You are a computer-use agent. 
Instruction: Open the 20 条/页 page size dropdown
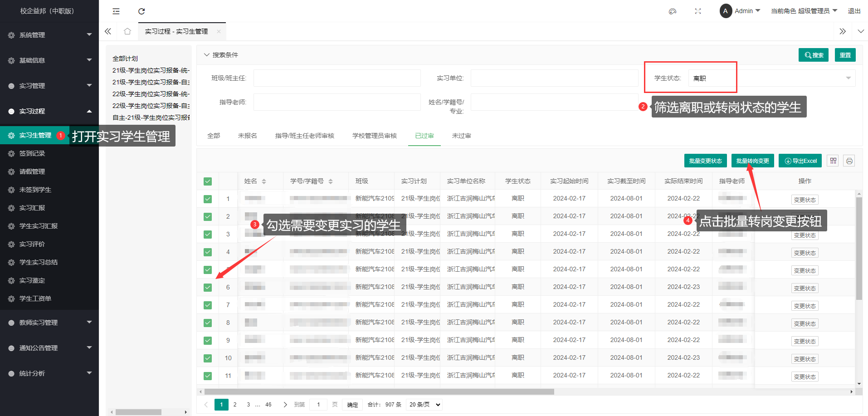tap(424, 405)
